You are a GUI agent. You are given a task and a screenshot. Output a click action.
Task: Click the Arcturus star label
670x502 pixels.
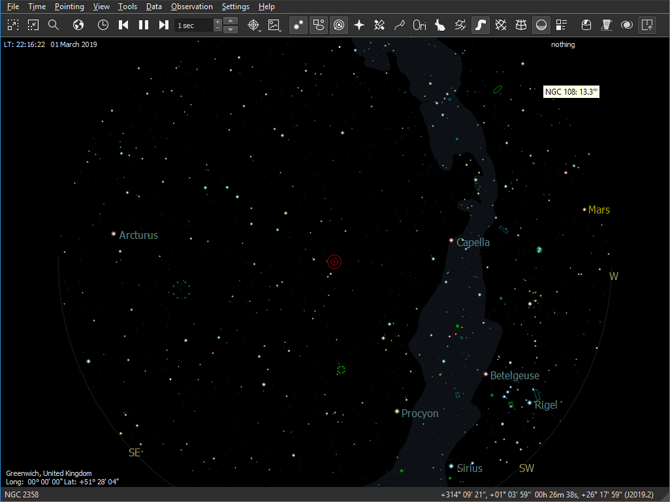pos(138,236)
